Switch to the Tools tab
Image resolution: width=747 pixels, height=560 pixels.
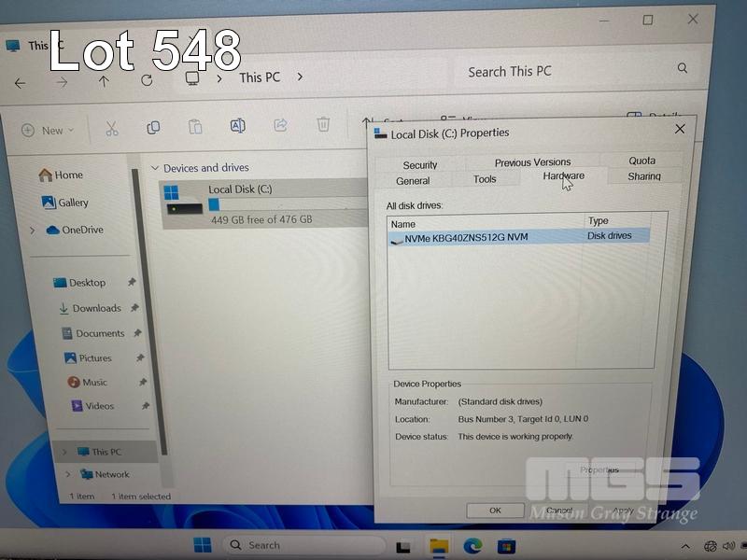coord(485,179)
